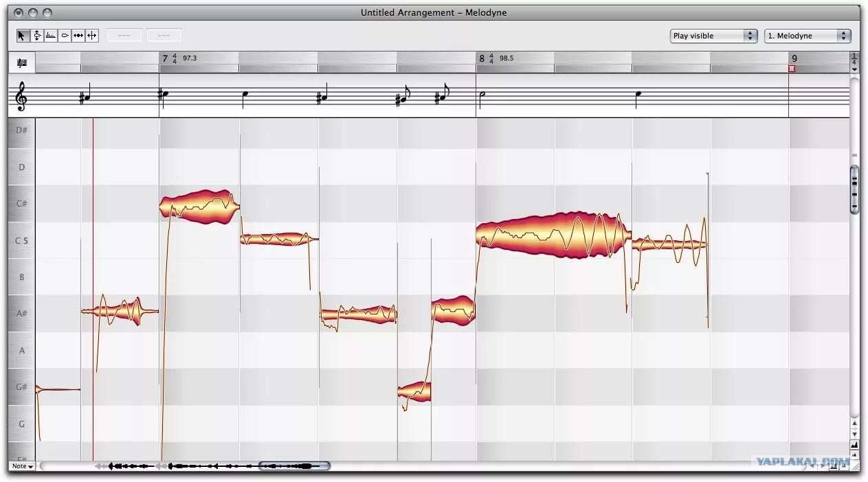868x482 pixels.
Task: Open the 1. Melodyne track dropdown
Action: (x=808, y=36)
